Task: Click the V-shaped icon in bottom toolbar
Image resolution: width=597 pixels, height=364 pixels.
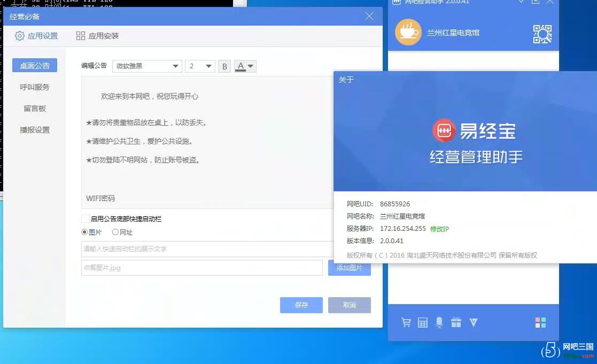Action: (473, 323)
